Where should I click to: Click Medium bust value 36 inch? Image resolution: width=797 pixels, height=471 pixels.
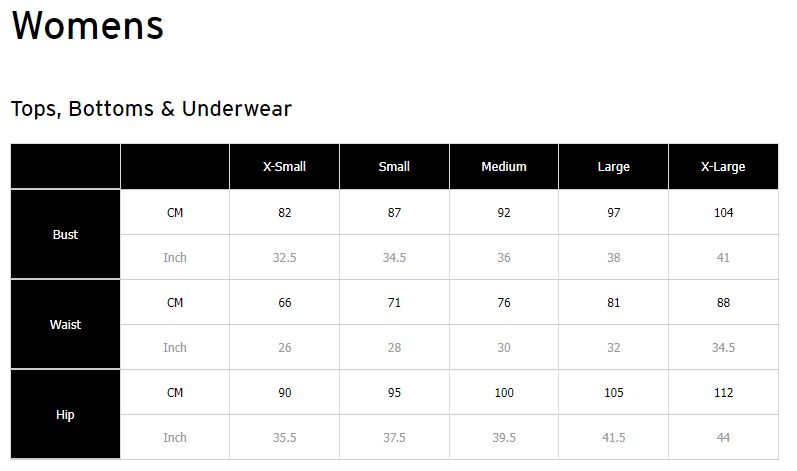click(504, 258)
